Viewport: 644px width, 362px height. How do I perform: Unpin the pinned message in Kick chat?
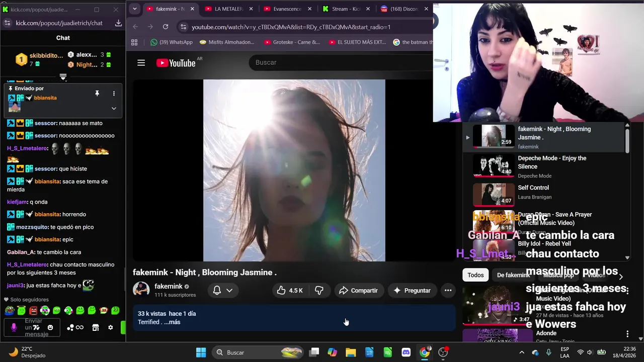[x=97, y=94]
